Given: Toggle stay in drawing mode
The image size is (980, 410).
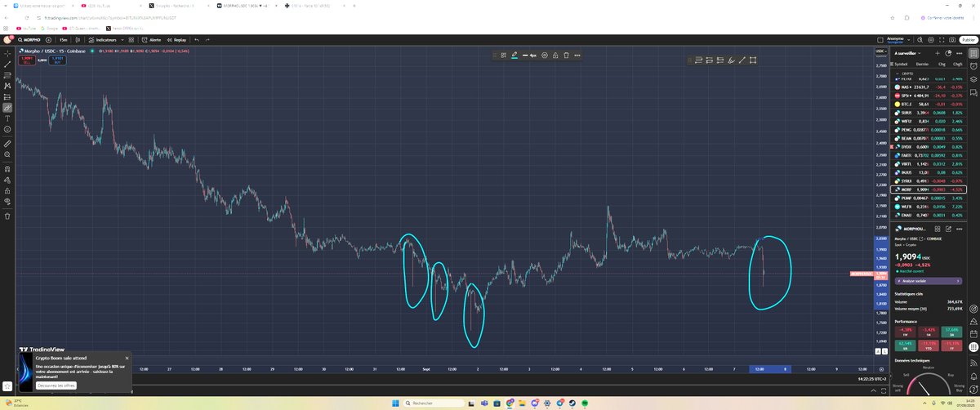Looking at the screenshot, I should tap(7, 178).
